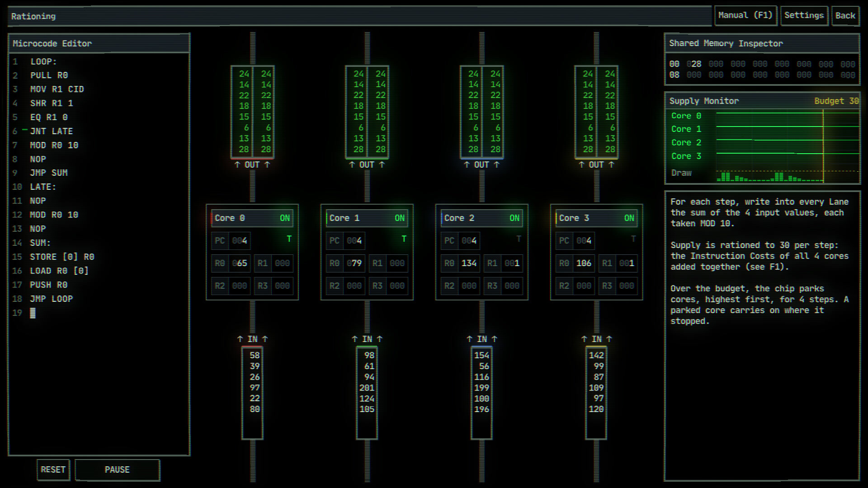
Task: Click Core 2 input queue value 154
Action: [x=481, y=356]
